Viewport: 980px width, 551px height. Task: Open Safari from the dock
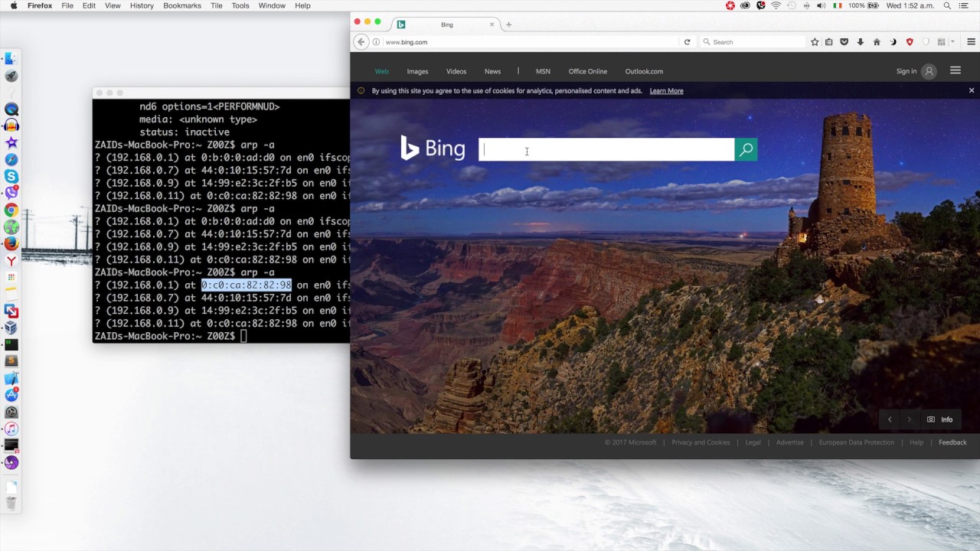tap(11, 160)
